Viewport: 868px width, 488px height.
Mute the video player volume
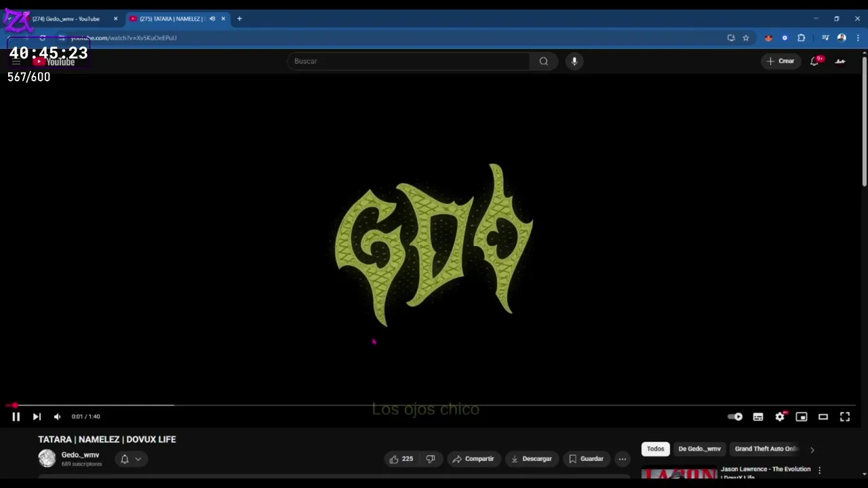(x=57, y=417)
